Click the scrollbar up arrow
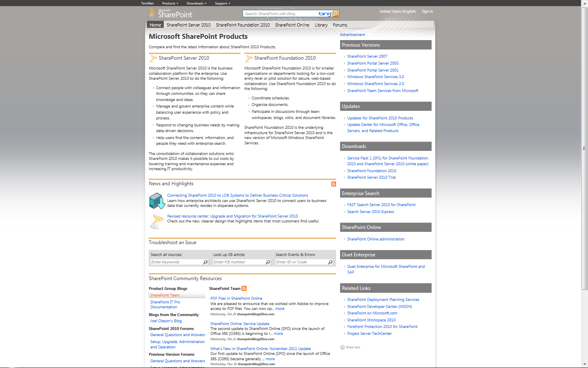This screenshot has width=588, height=368. [x=584, y=3]
